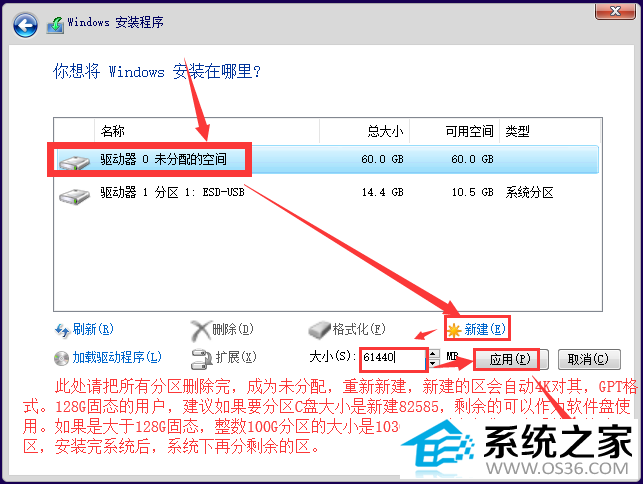643x484 pixels.
Task: Click the 加载驱动程序 disc icon
Action: click(x=62, y=358)
